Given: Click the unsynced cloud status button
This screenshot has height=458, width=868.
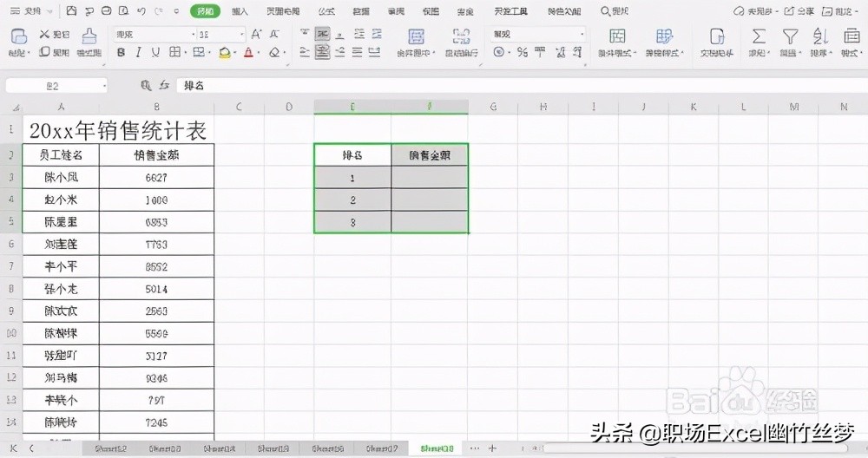Looking at the screenshot, I should pos(756,11).
